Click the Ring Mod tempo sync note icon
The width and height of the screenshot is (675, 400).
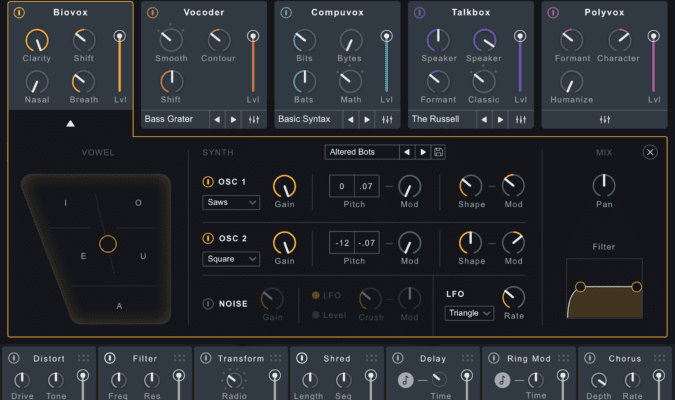coord(502,380)
